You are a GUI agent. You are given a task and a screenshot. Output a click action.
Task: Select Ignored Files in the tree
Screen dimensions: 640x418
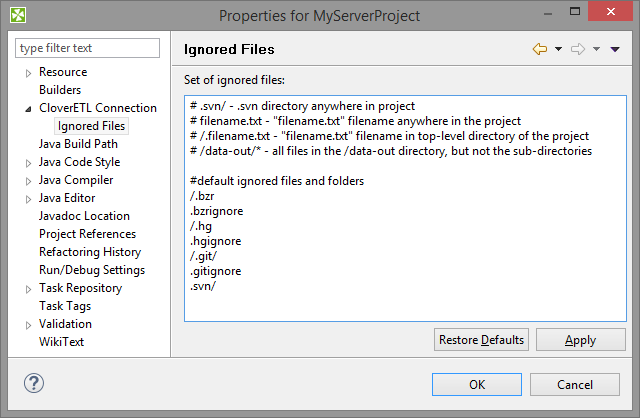tap(91, 126)
